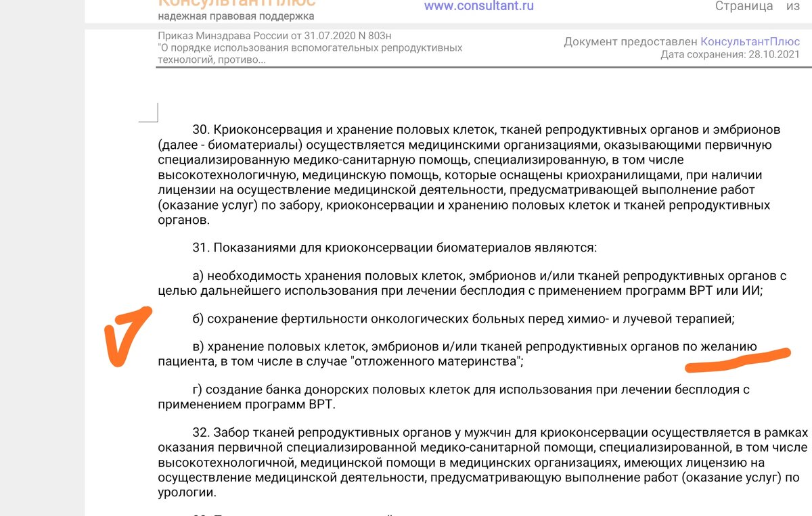Select the orange underline stroke annotation
The image size is (812, 516).
737,360
